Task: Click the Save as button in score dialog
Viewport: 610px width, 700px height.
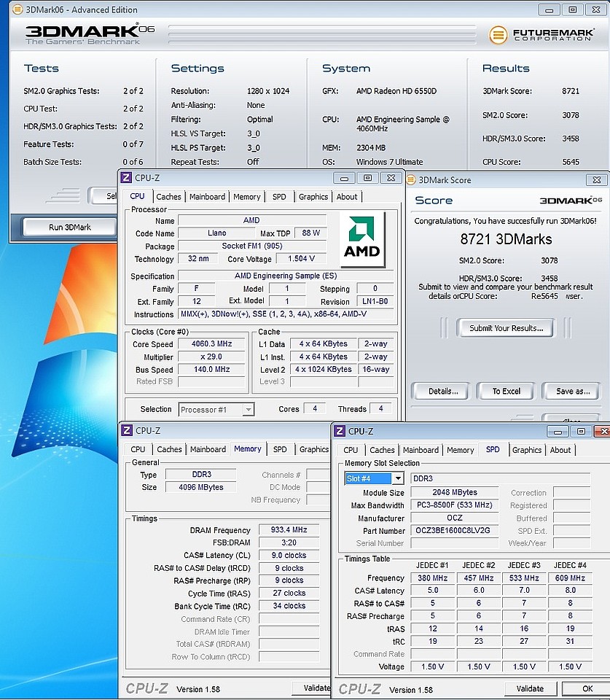Action: point(573,392)
